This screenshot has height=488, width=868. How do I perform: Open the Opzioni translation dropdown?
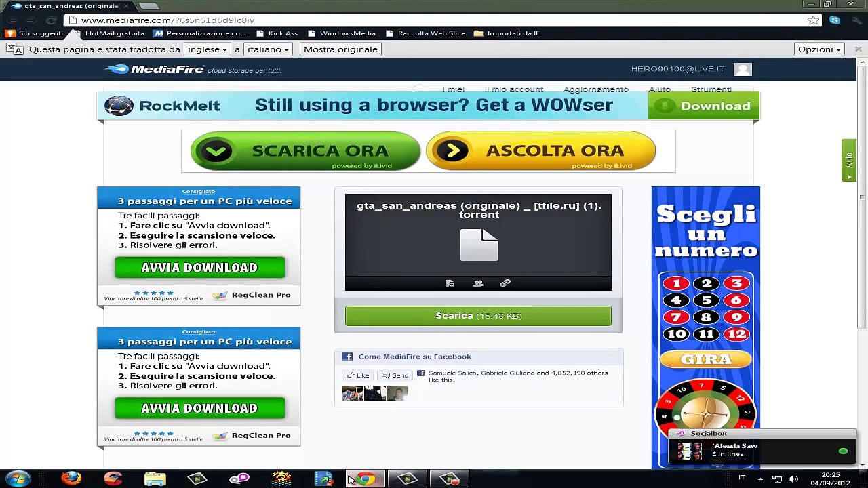[x=819, y=49]
